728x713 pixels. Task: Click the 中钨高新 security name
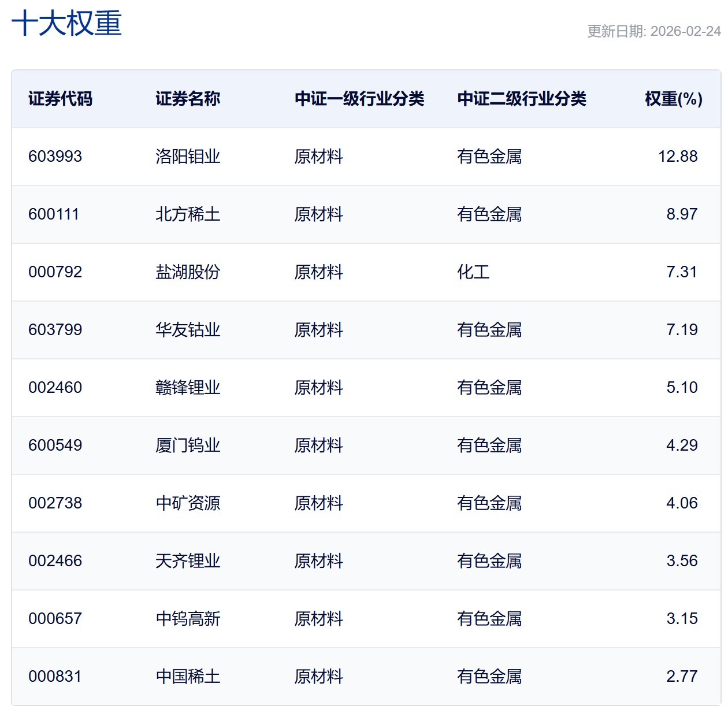188,619
